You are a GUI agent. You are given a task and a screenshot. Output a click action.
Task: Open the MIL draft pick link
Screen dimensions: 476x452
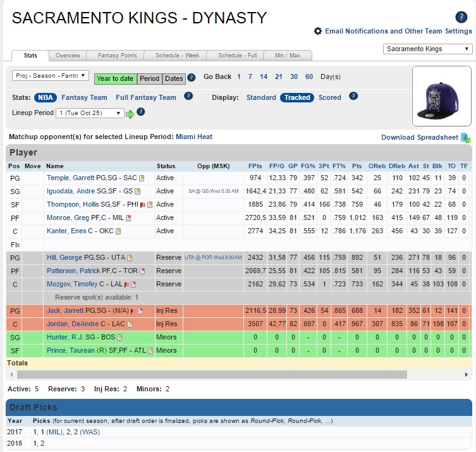(54, 432)
